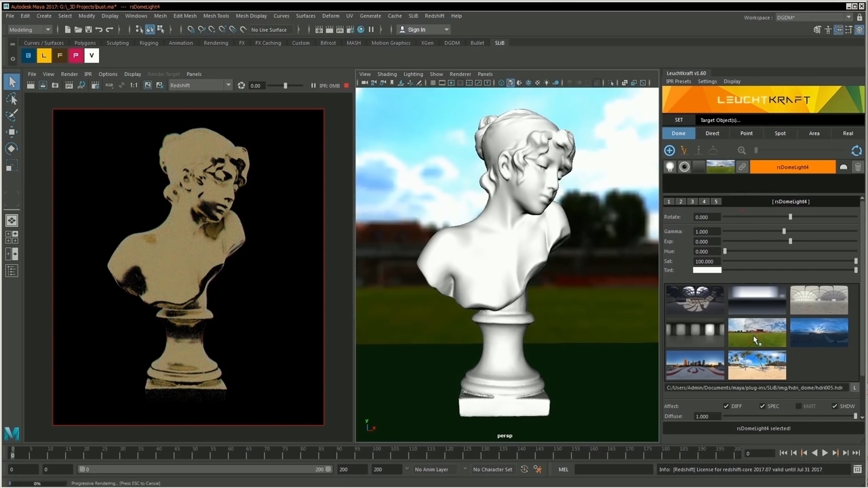Select the yellow L shelf icon
868x488 pixels.
click(44, 56)
